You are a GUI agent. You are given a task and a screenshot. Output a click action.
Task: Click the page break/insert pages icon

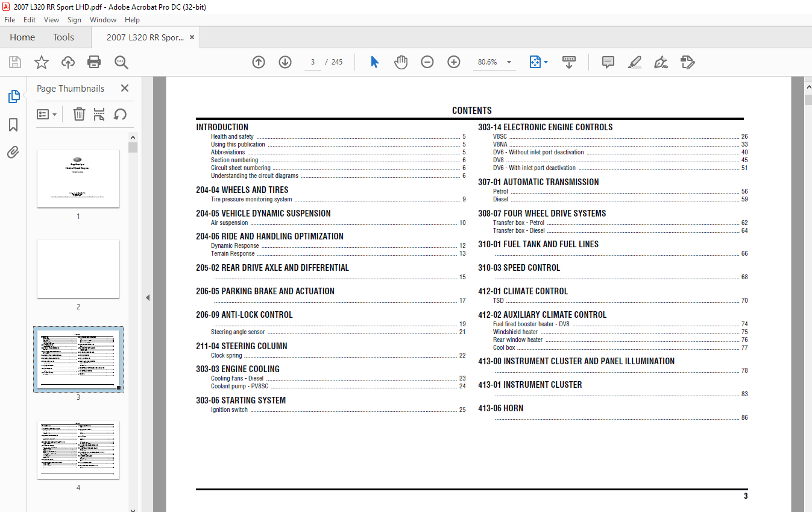click(x=99, y=114)
